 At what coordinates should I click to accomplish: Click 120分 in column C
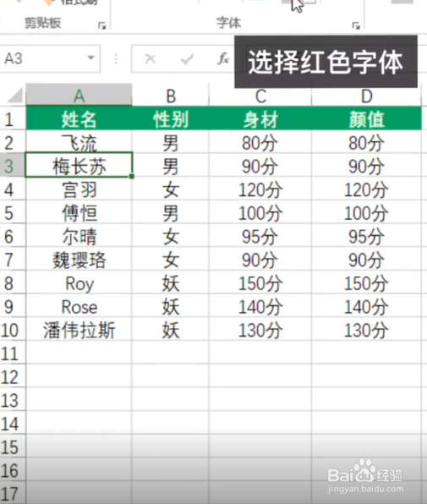click(x=260, y=189)
